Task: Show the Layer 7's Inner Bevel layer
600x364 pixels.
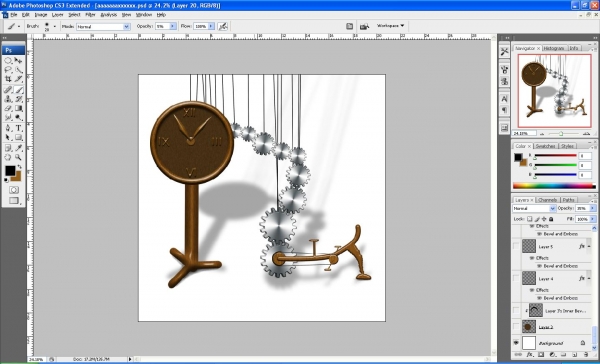Action: pos(516,311)
